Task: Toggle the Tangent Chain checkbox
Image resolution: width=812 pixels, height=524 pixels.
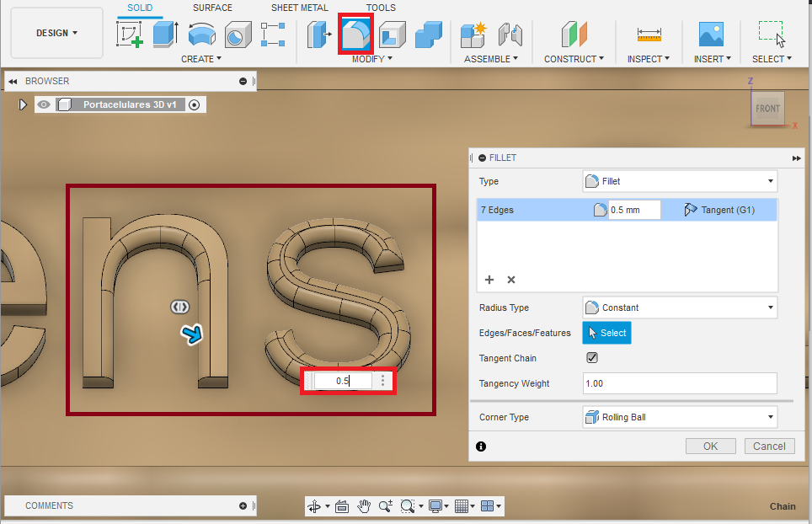Action: (x=592, y=357)
